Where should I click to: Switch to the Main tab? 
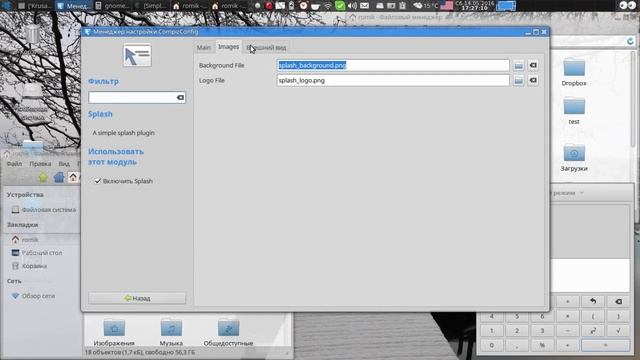[204, 47]
